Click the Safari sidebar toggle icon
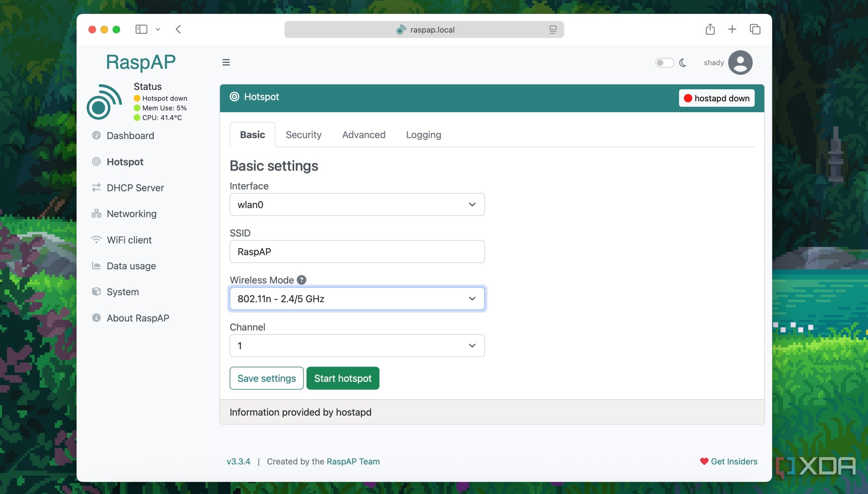Image resolution: width=868 pixels, height=494 pixels. coord(141,29)
